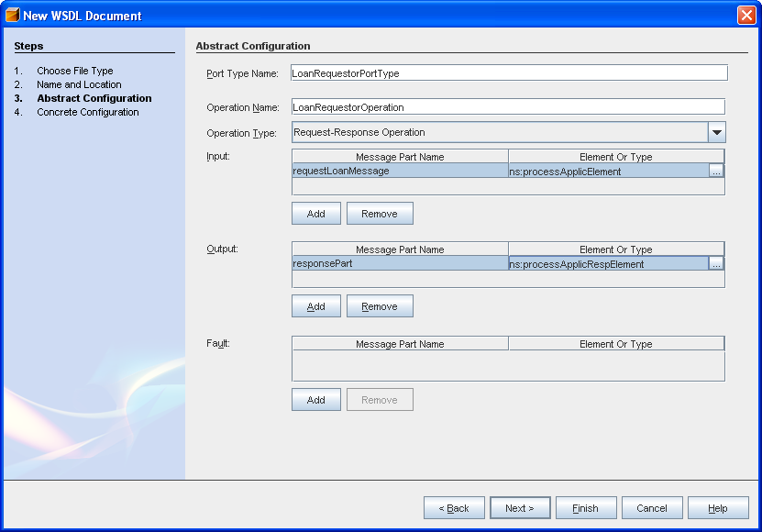762x532 pixels.
Task: Select the ns:processApplicElement cell
Action: tap(609, 172)
